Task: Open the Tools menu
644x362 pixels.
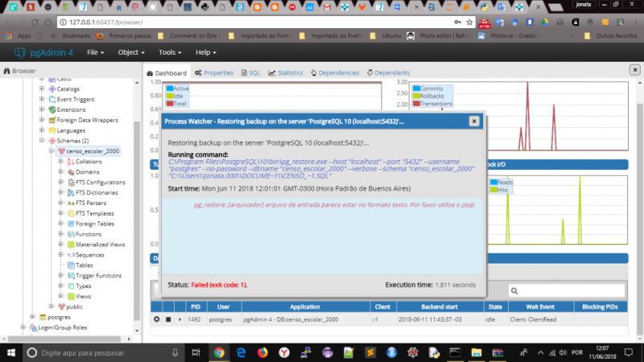Action: (170, 52)
